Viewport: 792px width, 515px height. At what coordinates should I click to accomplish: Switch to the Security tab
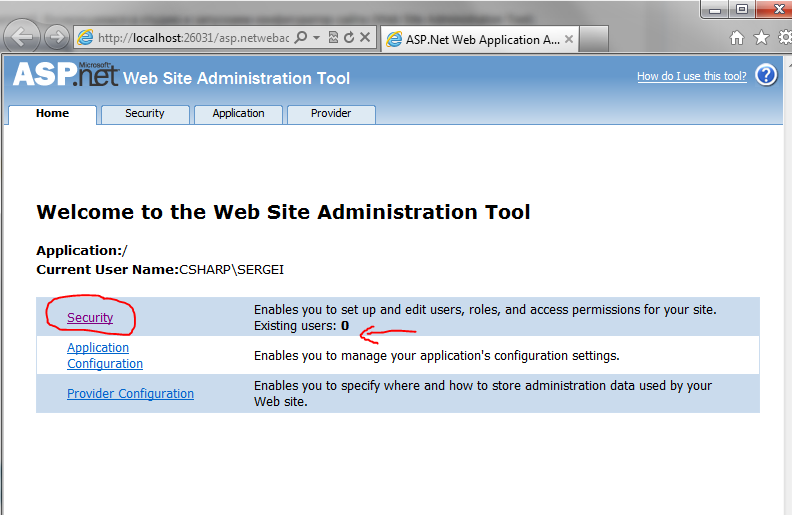click(145, 114)
